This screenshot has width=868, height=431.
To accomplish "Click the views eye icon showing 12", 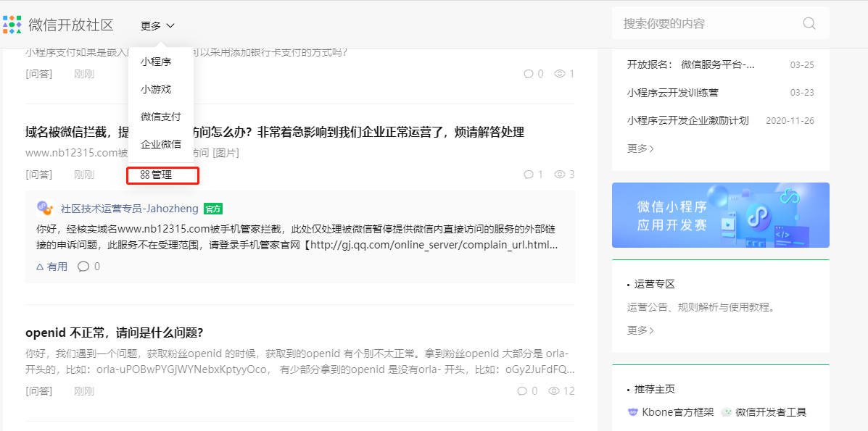I will pos(553,391).
